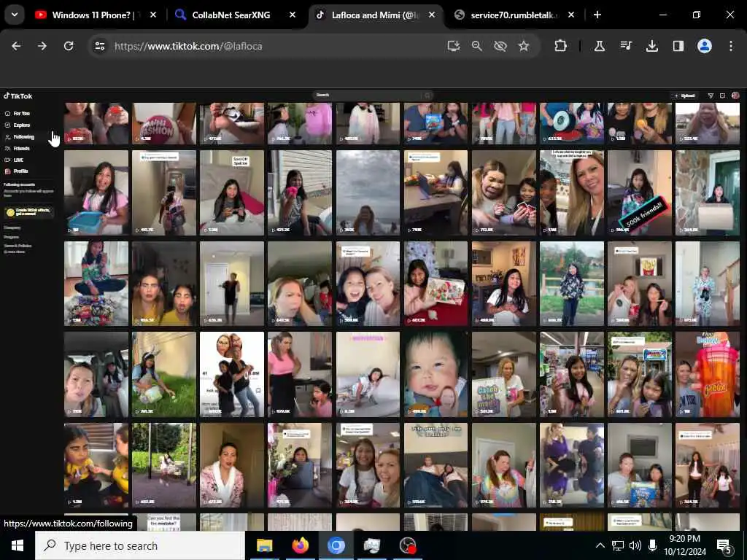Expand the Terms & Policies footer link

click(18, 246)
